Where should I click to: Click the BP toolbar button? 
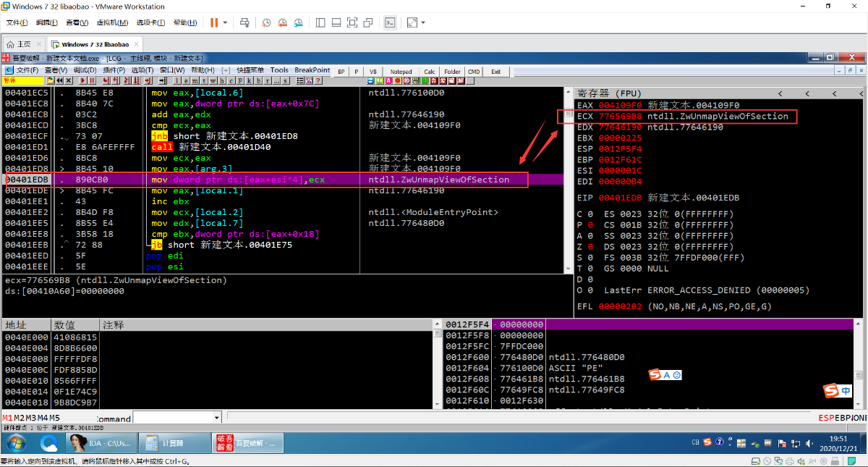(x=341, y=72)
